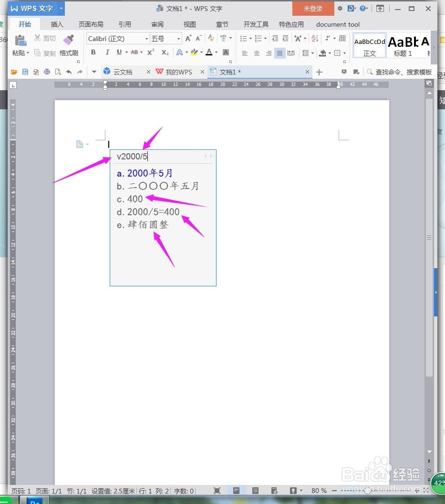Click the Paste clipboard icon
Screen dimensions: 445x504
[21, 41]
